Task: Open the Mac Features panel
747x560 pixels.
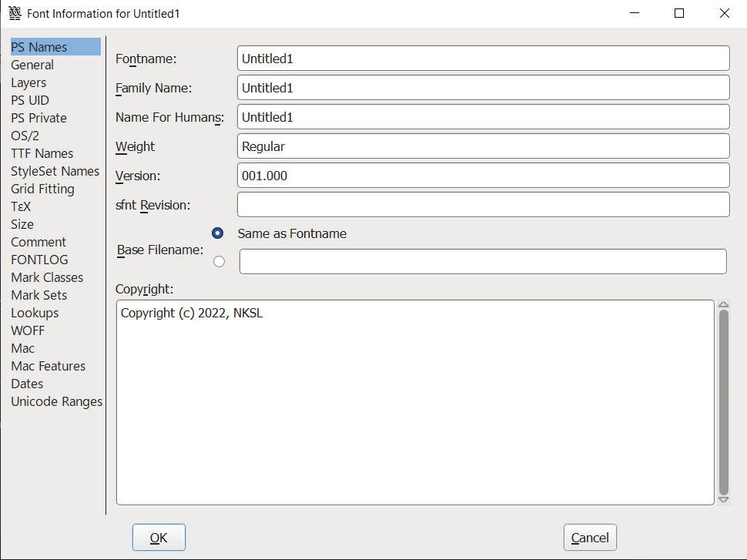Action: point(48,366)
